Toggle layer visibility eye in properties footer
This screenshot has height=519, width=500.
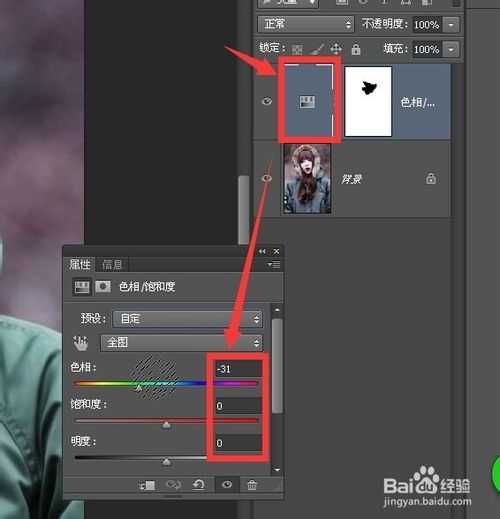pos(227,484)
